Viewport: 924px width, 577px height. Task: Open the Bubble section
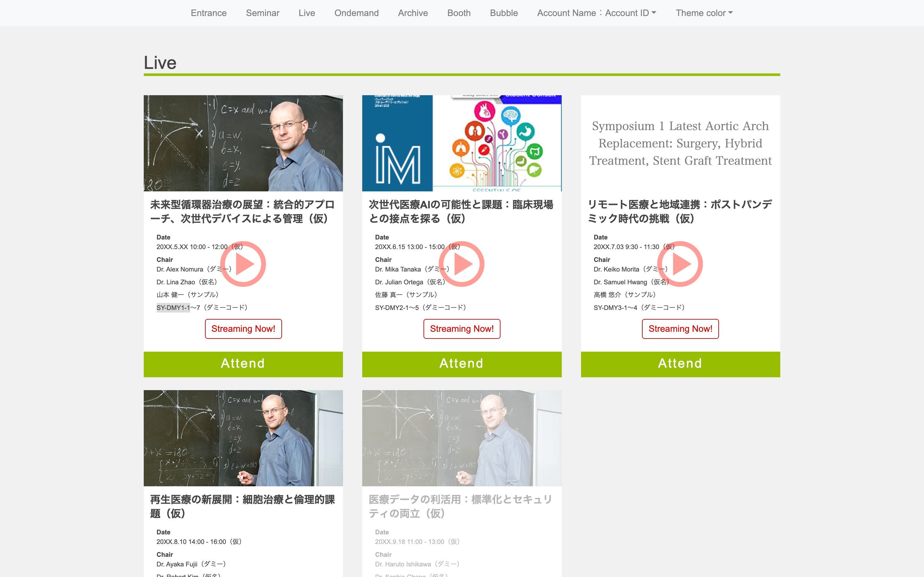(x=504, y=13)
